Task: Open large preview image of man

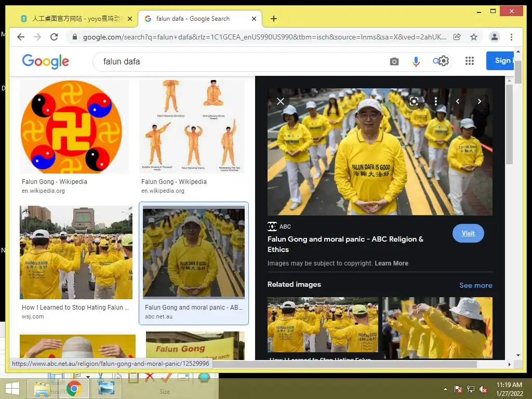Action: 380,152
